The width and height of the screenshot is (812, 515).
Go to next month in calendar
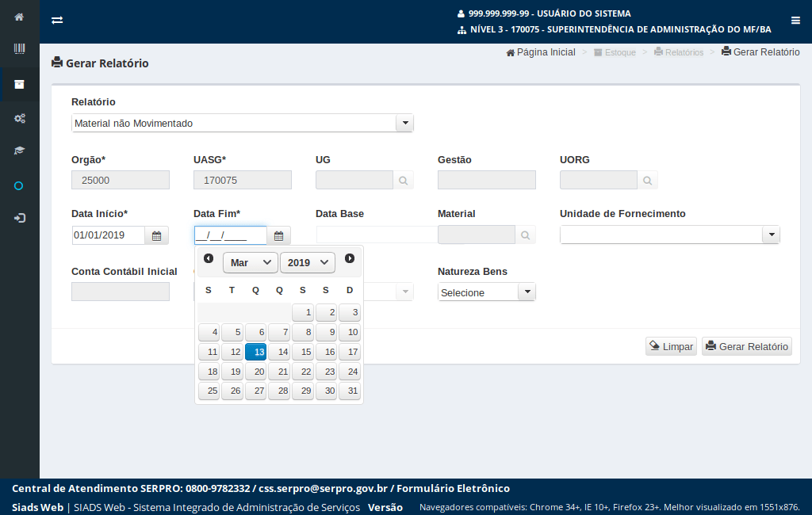click(x=350, y=258)
